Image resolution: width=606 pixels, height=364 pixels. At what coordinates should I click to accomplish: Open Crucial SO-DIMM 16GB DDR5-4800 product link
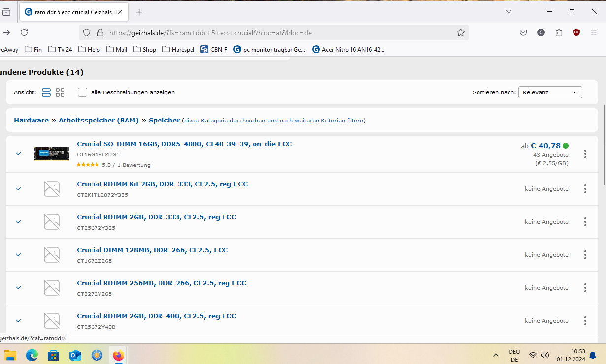(185, 144)
